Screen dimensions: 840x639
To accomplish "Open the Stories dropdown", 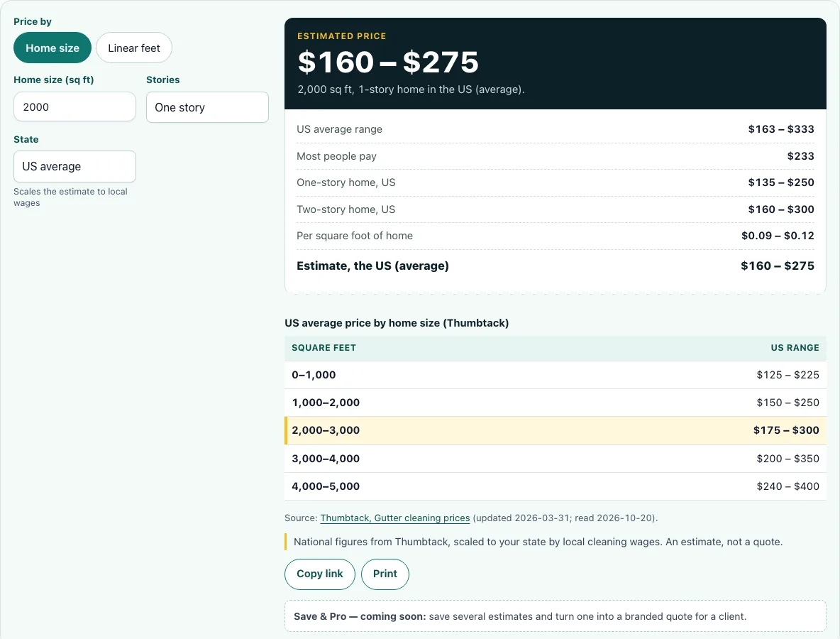I will coord(207,107).
